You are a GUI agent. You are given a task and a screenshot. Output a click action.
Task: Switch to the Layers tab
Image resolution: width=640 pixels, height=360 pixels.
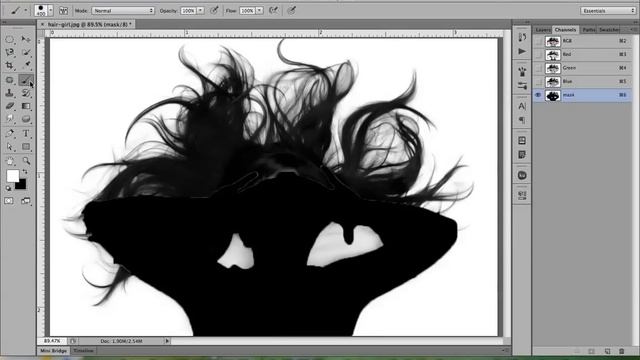point(543,30)
